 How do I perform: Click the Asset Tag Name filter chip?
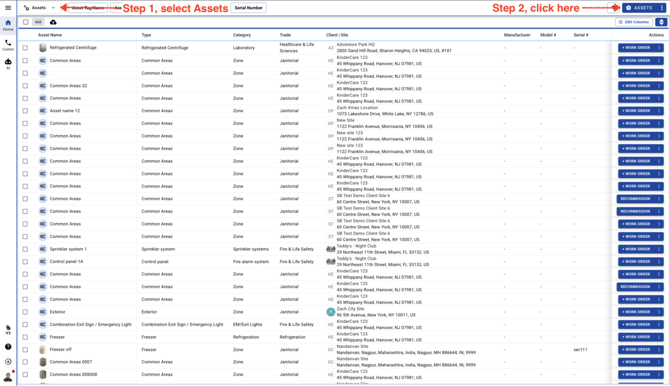(88, 8)
